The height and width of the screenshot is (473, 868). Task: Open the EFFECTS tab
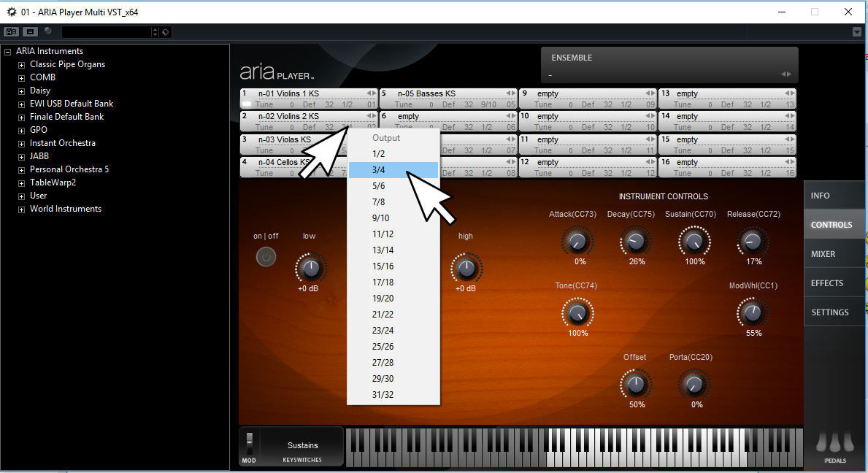point(834,283)
